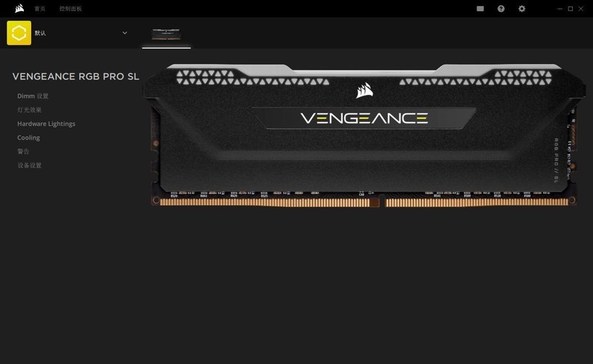Click the Corsair sails logo in title bar
Screen dimensions: 593x364
click(x=19, y=8)
